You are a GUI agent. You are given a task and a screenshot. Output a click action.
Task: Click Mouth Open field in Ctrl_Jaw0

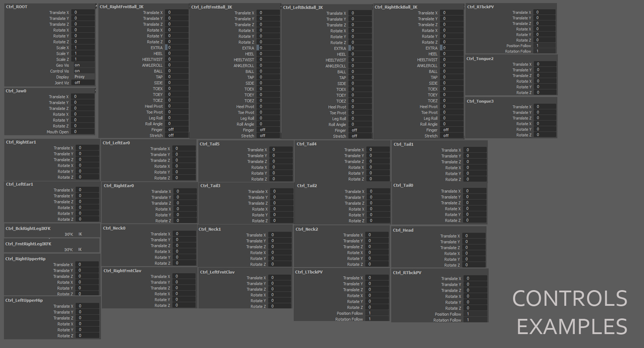click(84, 132)
